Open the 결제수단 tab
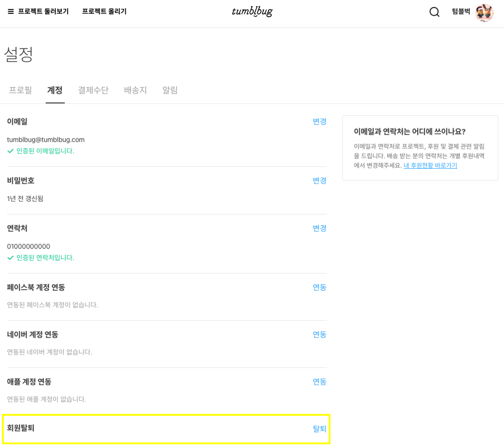Screen dimensions: 504x447 [93, 90]
